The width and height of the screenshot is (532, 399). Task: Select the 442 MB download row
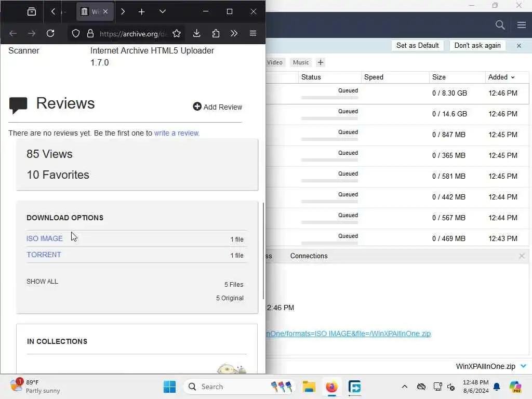pos(397,197)
